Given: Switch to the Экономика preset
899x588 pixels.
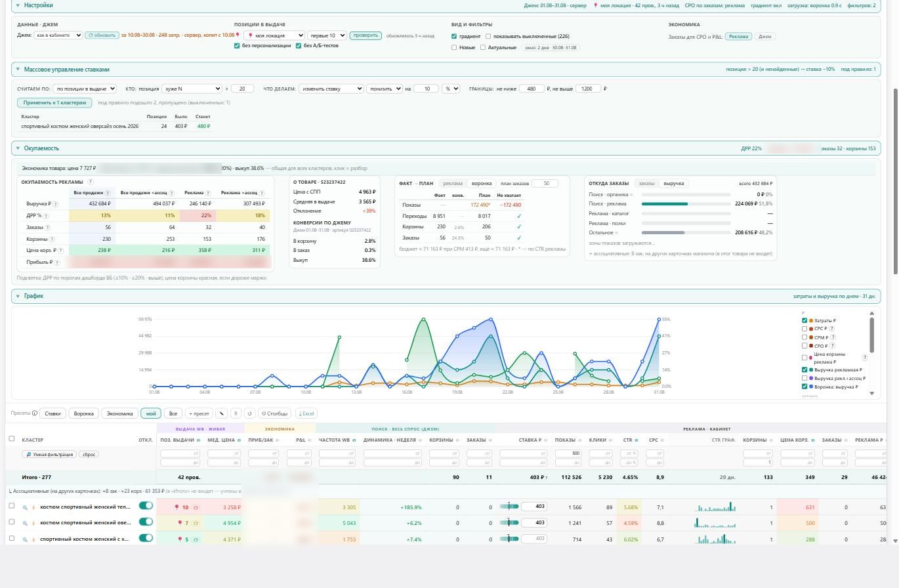Looking at the screenshot, I should 119,413.
